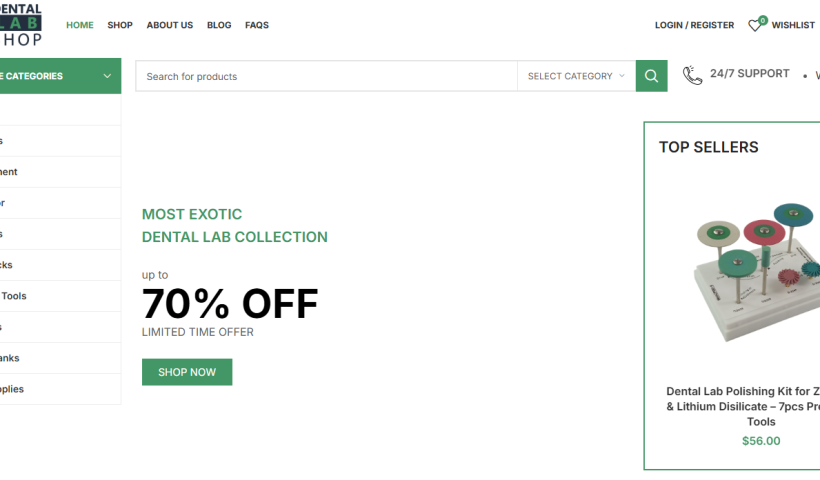
Task: Click the phone support icon
Action: tap(692, 75)
